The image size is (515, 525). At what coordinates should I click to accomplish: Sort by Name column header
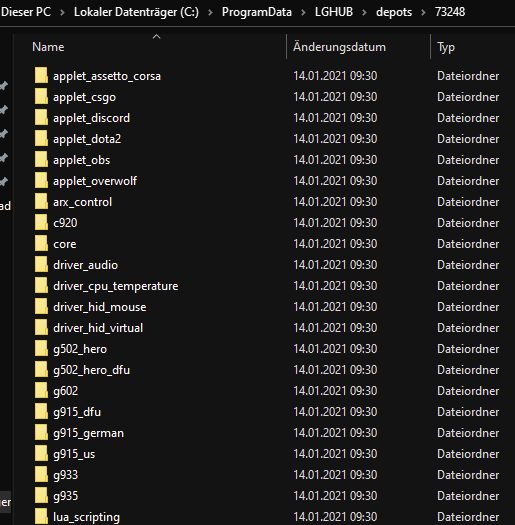click(x=48, y=47)
